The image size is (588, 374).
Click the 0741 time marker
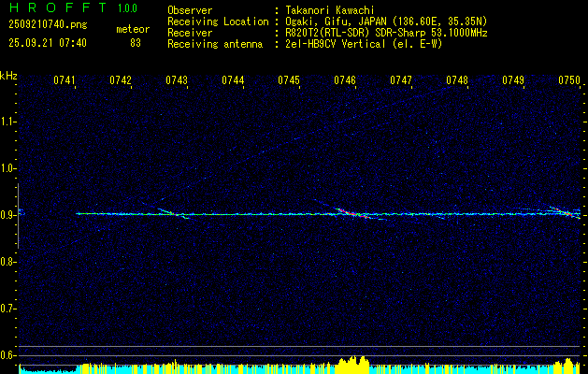click(65, 81)
